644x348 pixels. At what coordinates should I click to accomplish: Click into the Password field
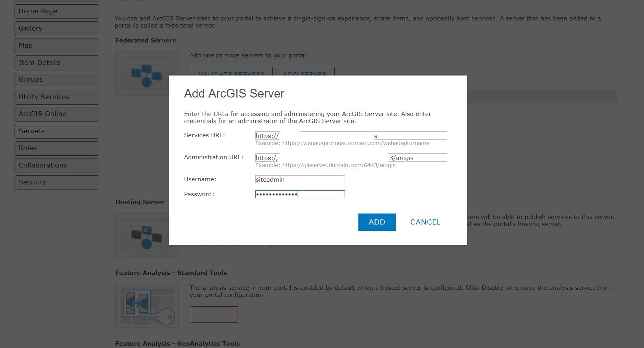tap(300, 194)
